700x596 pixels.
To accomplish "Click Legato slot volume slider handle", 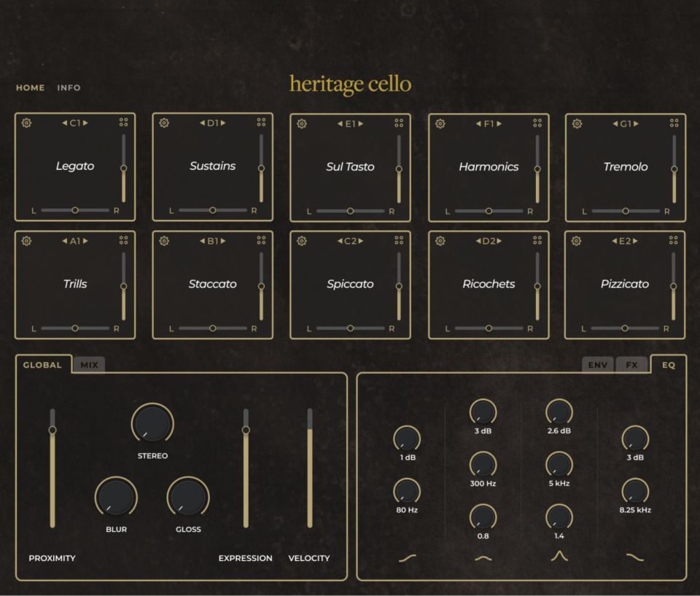I will pos(124,168).
